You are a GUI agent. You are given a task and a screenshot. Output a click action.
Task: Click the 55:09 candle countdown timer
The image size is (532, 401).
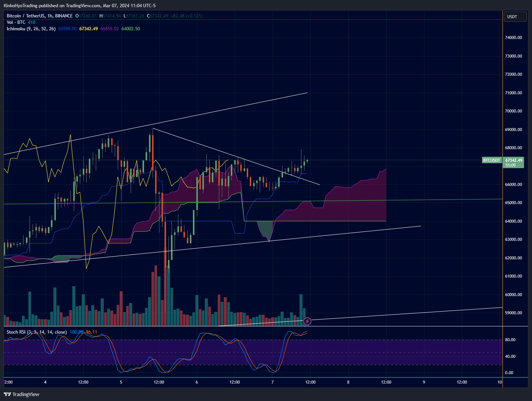click(510, 165)
